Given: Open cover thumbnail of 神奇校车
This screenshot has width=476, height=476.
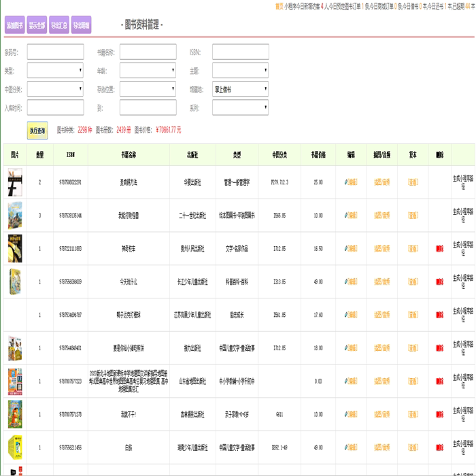Looking at the screenshot, I should point(15,248).
